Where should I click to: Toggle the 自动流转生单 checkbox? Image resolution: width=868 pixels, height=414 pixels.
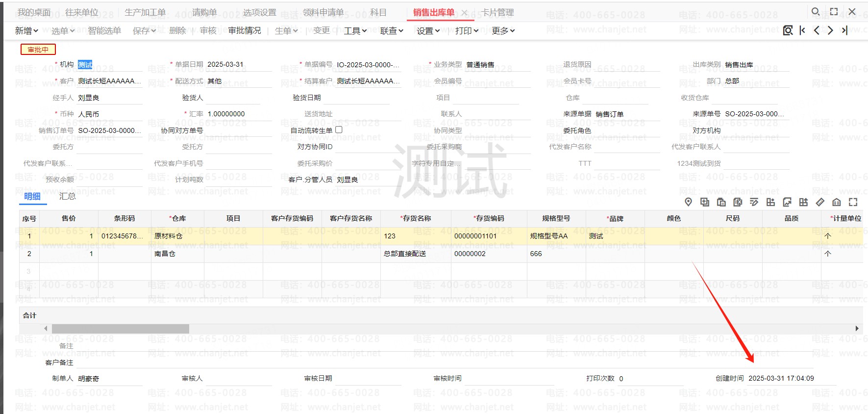pos(339,130)
